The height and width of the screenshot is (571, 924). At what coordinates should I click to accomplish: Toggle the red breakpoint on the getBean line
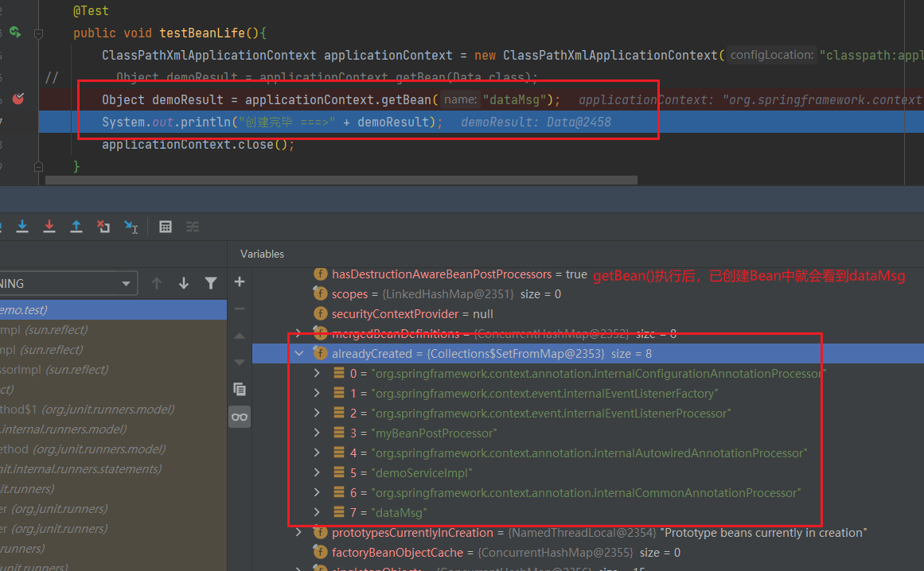click(x=18, y=99)
